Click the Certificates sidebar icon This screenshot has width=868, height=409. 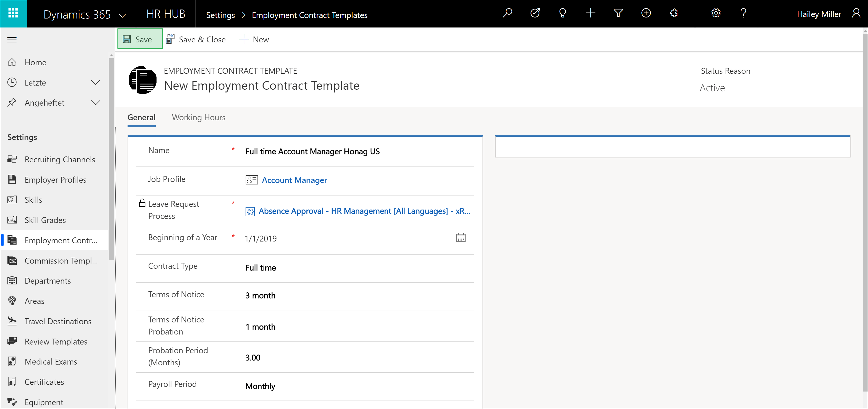(12, 382)
